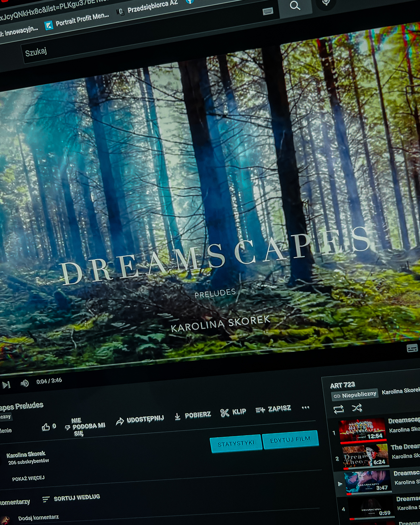Create a clip with Klip

point(233,412)
